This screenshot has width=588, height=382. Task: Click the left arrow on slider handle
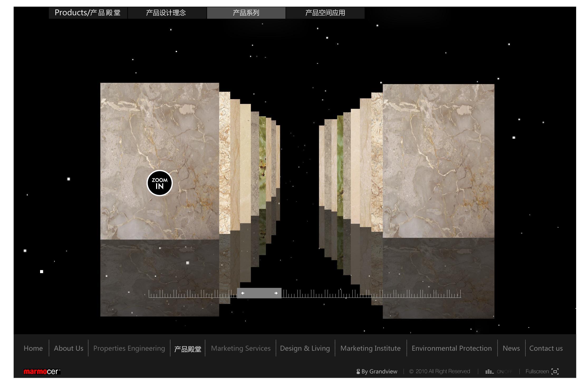pos(243,293)
